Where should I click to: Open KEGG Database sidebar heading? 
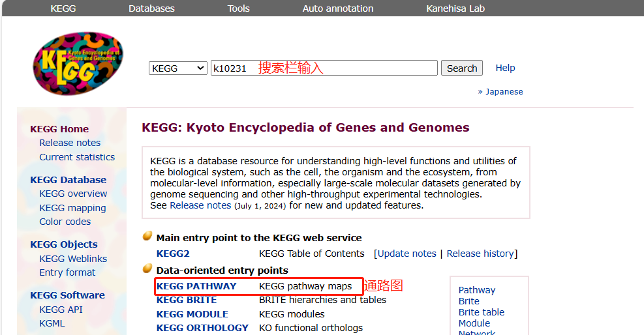point(68,180)
